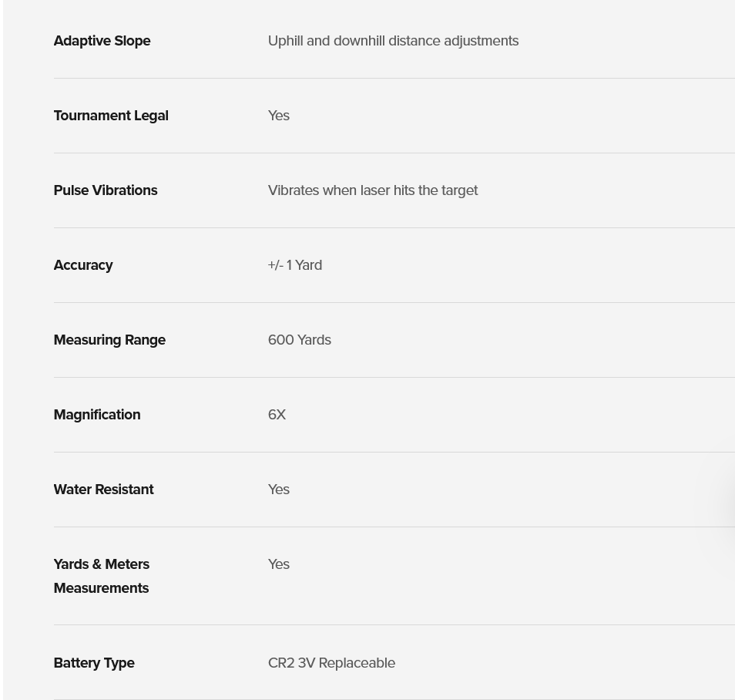This screenshot has height=700, width=735.
Task: Select the Battery Type label
Action: point(94,663)
